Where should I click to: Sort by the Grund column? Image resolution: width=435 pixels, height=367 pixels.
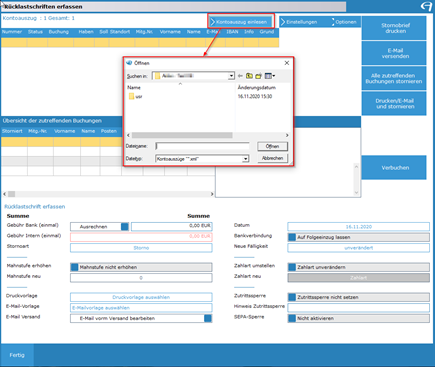pyautogui.click(x=267, y=32)
